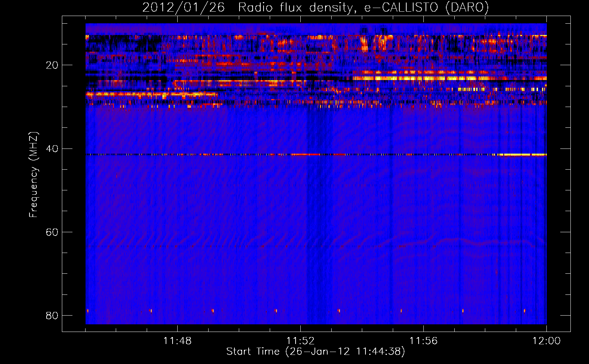Click the 'Frequency (MHZ)' axis label
Screen dimensions: 589x364
(x=33, y=175)
